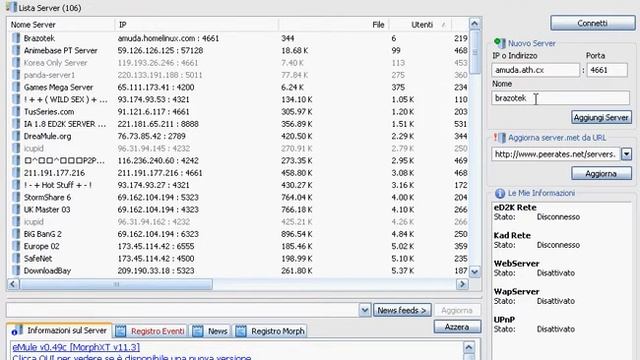Image resolution: width=640 pixels, height=360 pixels.
Task: Click the BiG BanG 2 server icon
Action: click(x=16, y=234)
